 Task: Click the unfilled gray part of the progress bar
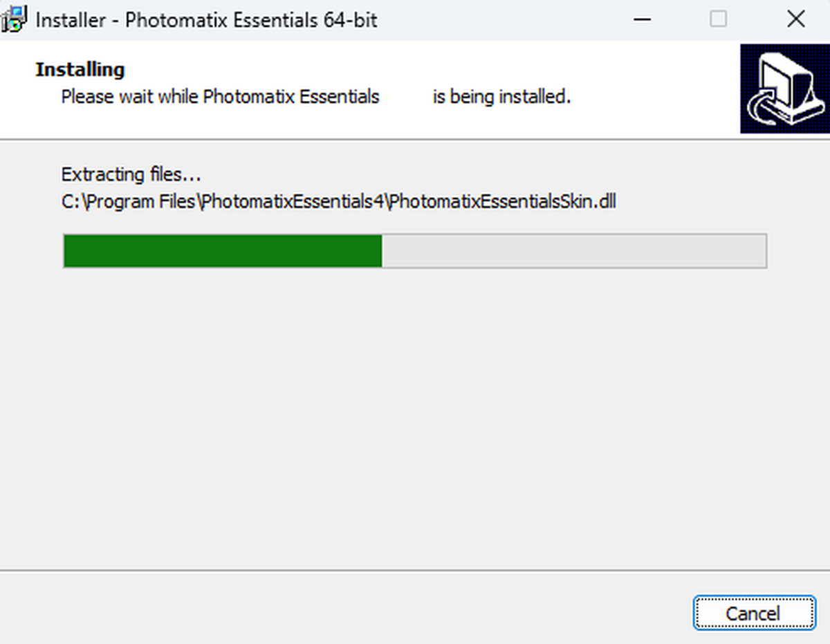(x=573, y=250)
